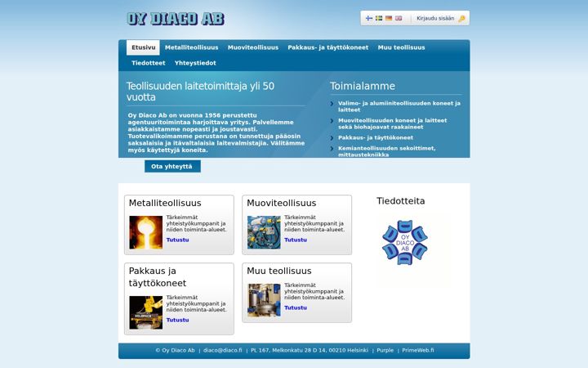
Task: Switch language using the British flag
Action: [399, 18]
